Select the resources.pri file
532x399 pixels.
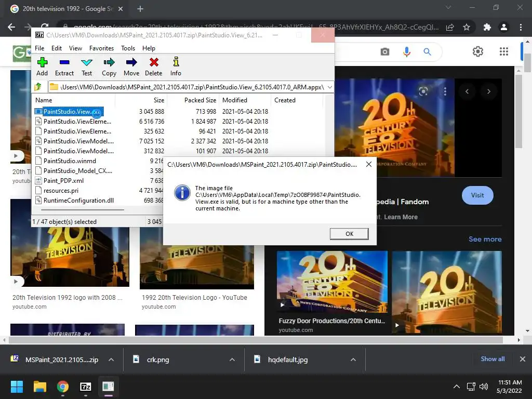61,190
